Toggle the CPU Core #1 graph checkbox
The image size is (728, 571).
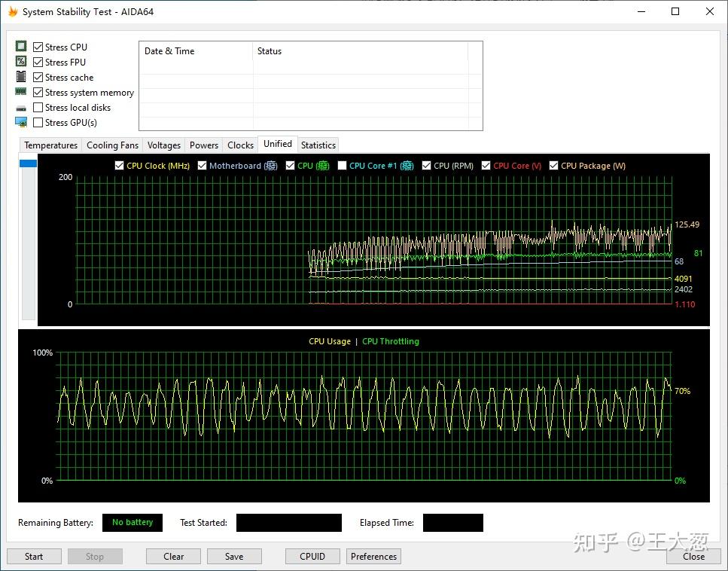[x=343, y=166]
